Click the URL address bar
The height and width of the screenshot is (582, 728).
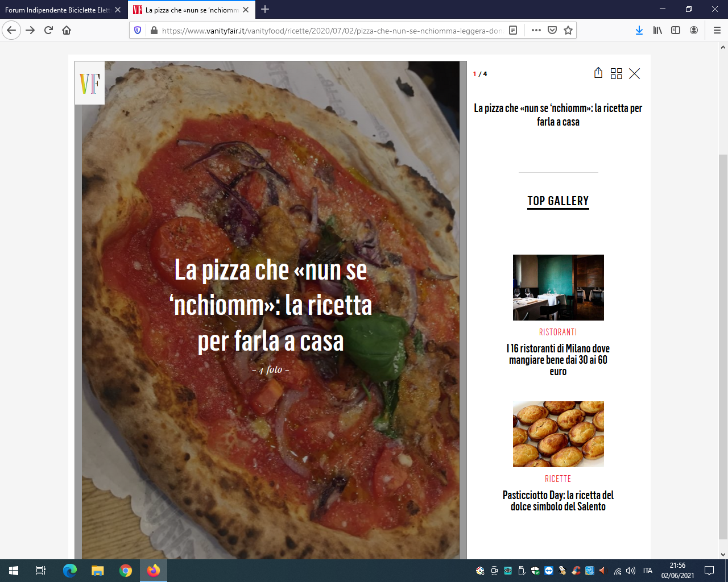pos(331,31)
